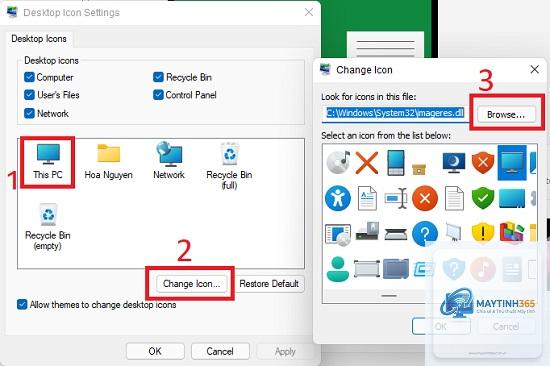Choose the red circle with X icon
This screenshot has height=366, width=550.
(425, 199)
